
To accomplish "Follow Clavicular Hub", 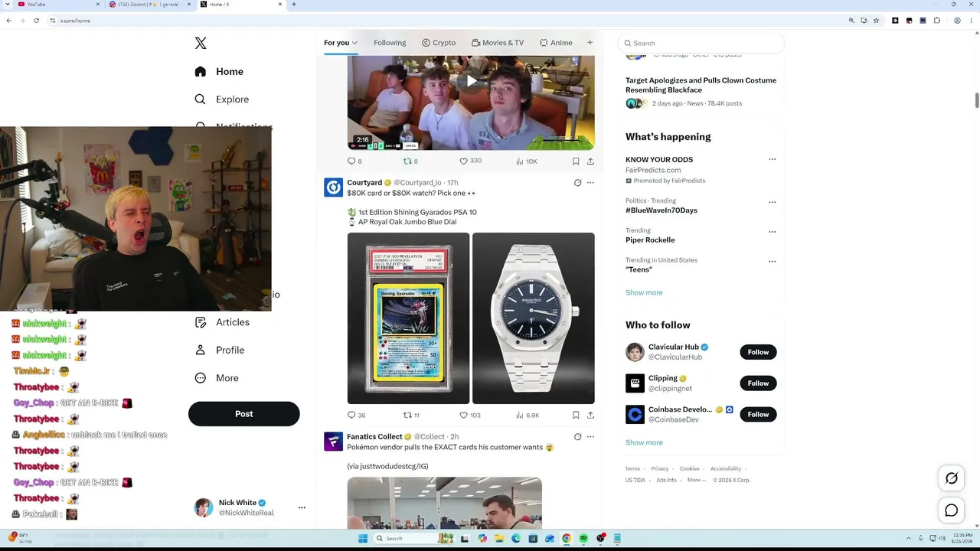I will point(758,352).
